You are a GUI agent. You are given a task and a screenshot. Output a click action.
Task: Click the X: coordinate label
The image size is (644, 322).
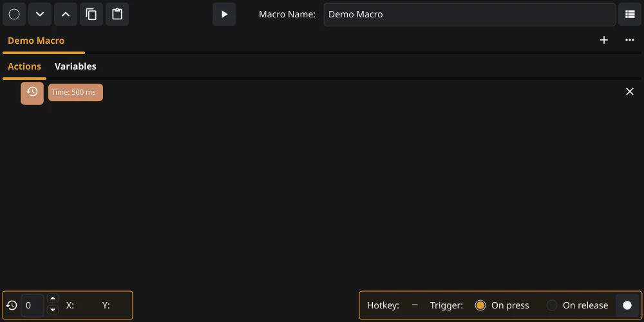pyautogui.click(x=70, y=305)
